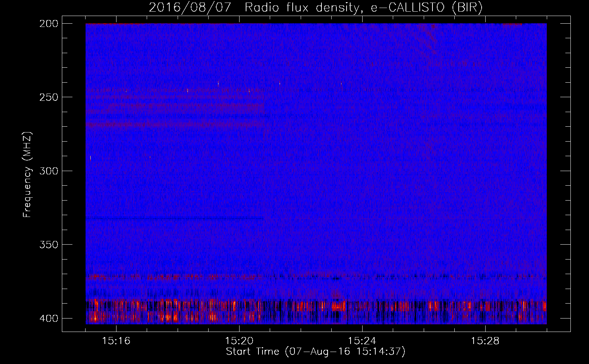The width and height of the screenshot is (589, 364).
Task: Click the plot title 'Radio flux density, e-CALLISTO (BIR)'
Action: pyautogui.click(x=364, y=7)
